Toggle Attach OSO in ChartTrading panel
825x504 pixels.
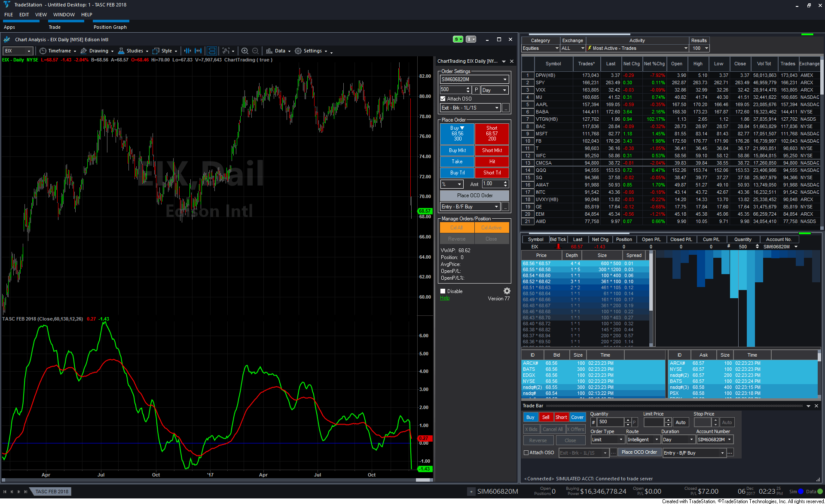(x=443, y=99)
